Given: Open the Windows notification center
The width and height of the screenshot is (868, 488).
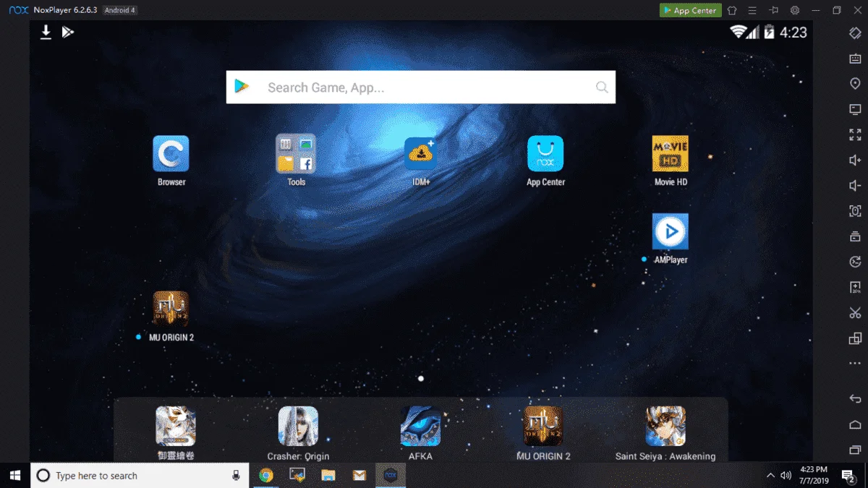Looking at the screenshot, I should (848, 475).
